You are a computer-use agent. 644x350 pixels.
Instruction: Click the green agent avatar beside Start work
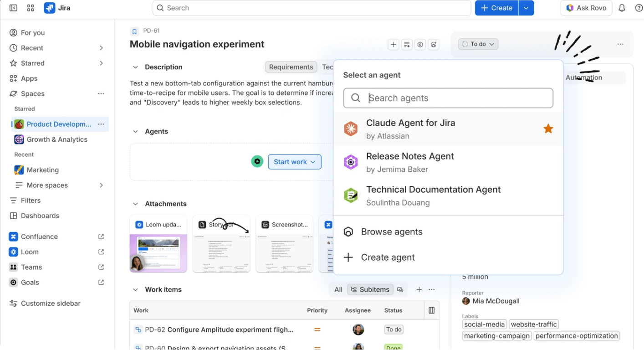click(x=257, y=161)
